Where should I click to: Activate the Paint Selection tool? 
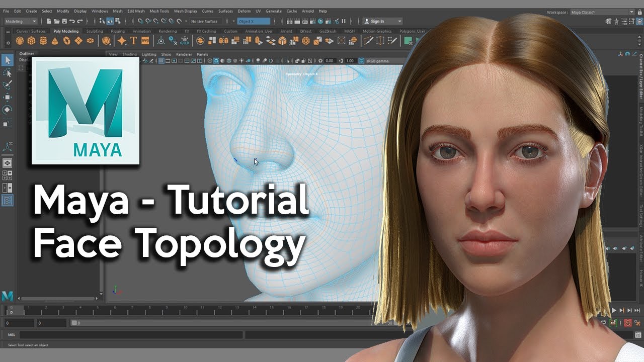click(8, 85)
